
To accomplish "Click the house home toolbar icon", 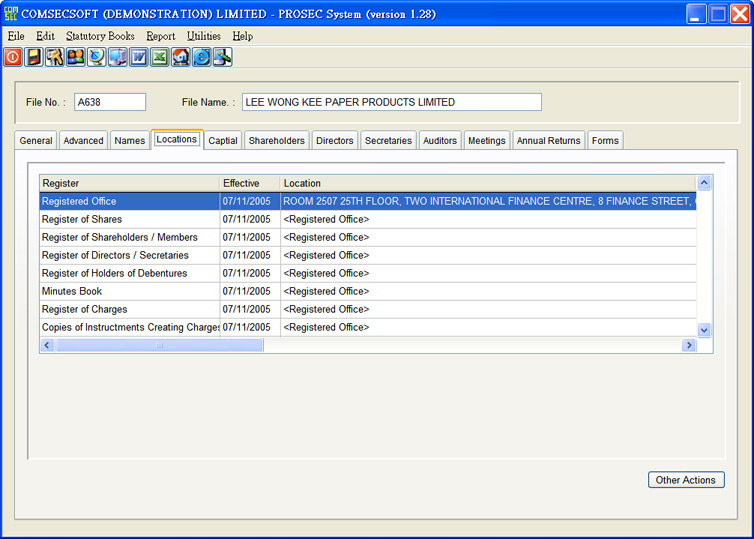I will click(181, 57).
